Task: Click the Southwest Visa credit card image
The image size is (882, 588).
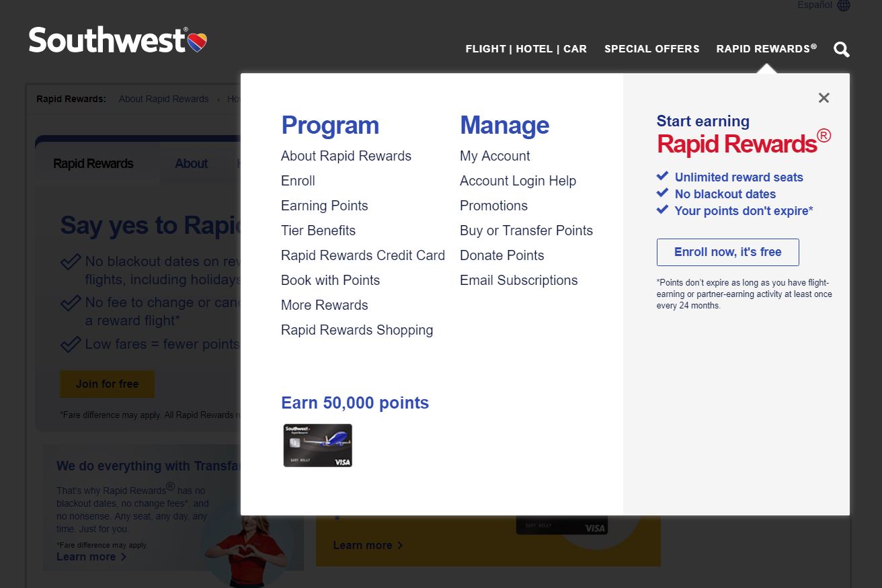Action: (318, 446)
